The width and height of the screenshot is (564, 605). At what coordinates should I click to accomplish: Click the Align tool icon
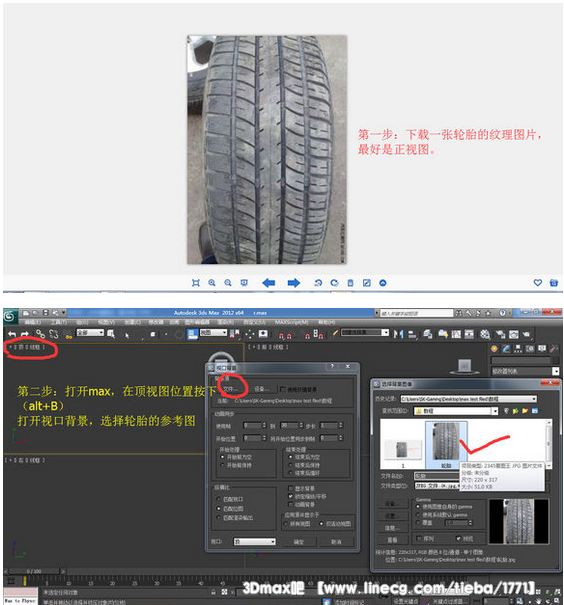click(412, 334)
